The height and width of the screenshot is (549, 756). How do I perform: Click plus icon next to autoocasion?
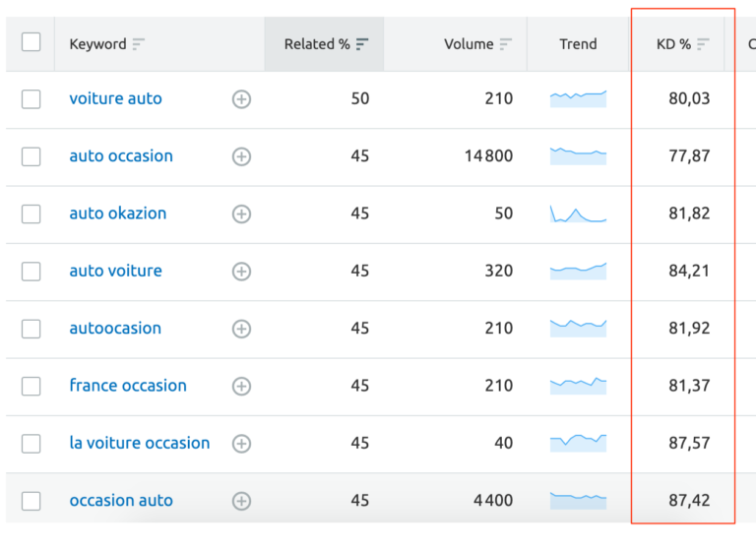[x=241, y=329]
